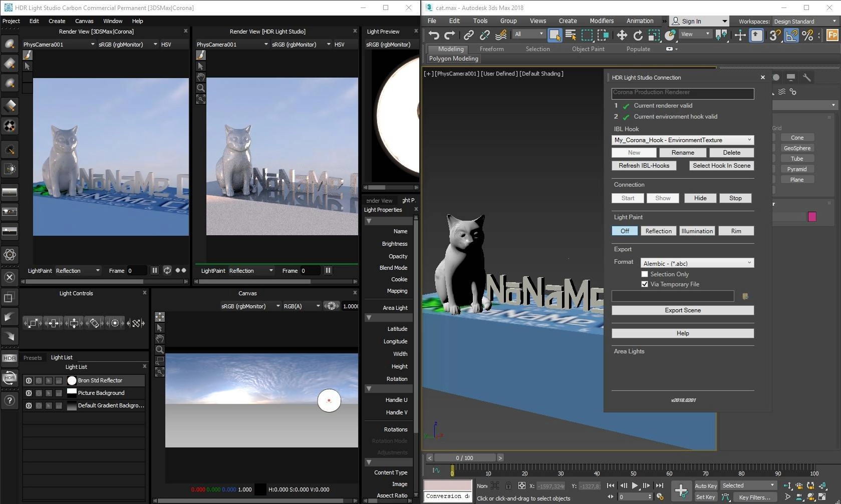This screenshot has width=841, height=504.
Task: Open PhysCamera001 dropdown in 3DSMax render view
Action: [x=59, y=45]
